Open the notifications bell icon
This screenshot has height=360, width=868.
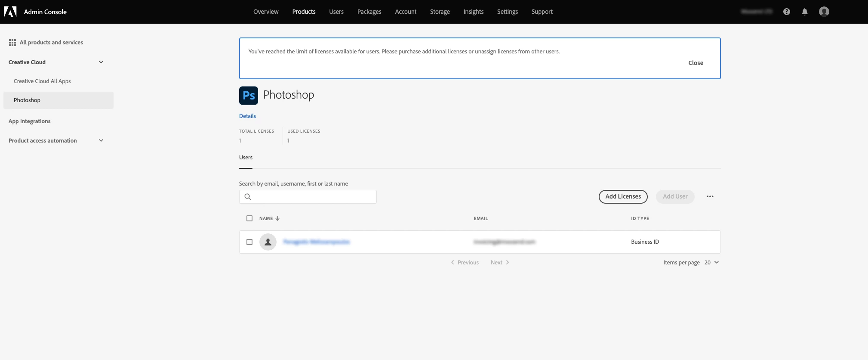805,12
